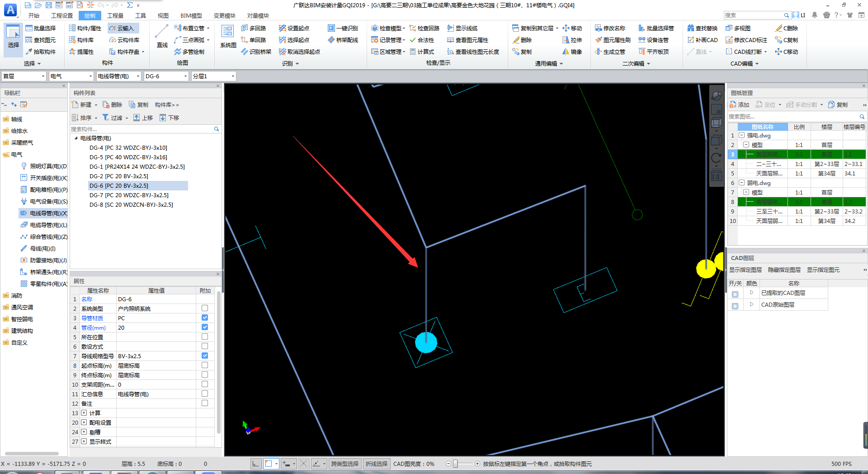The height and width of the screenshot is (474, 868).
Task: Check the 所在位置 attach checkbox
Action: 205,337
